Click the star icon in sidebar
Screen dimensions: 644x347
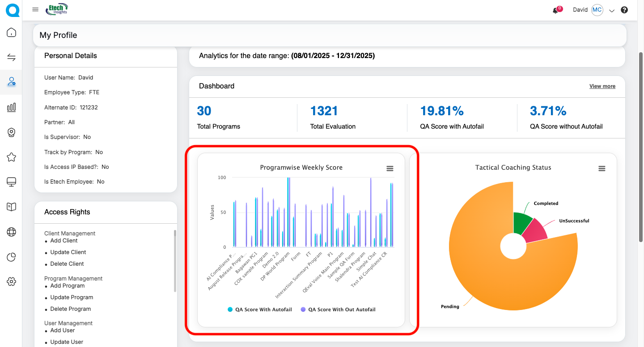point(12,157)
